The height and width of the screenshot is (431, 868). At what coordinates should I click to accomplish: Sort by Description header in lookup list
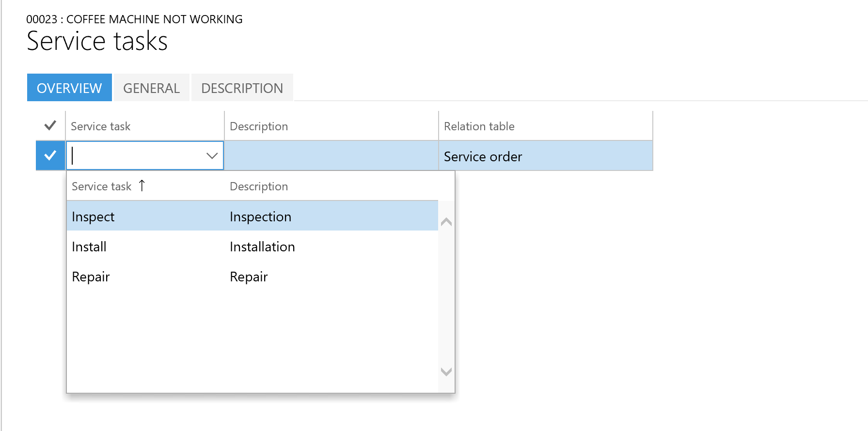tap(259, 186)
